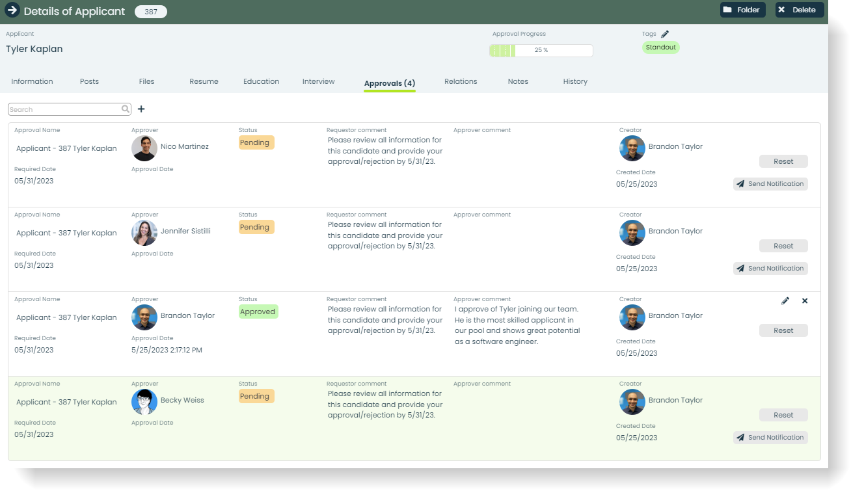
Task: Click the Pending status badge for Jennifer Sistilli
Action: point(256,227)
